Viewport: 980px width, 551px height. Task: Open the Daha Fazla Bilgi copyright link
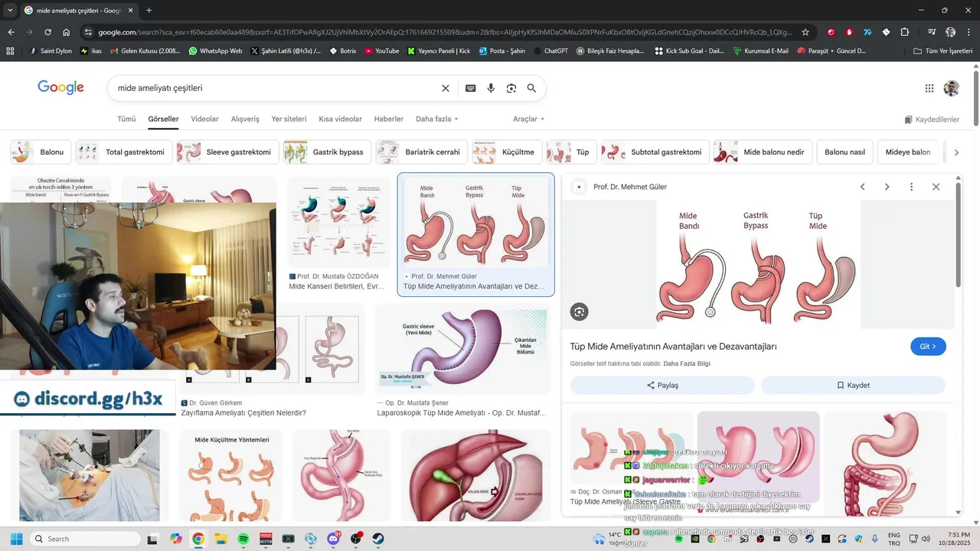tap(687, 364)
